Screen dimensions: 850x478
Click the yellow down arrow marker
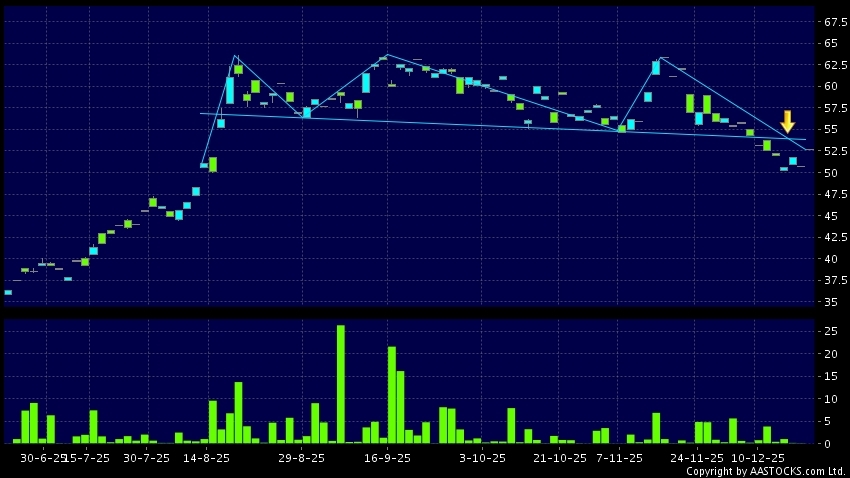(787, 121)
